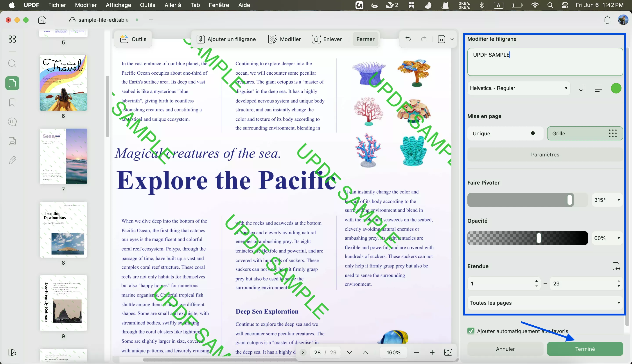Go to next page down chevron

350,353
